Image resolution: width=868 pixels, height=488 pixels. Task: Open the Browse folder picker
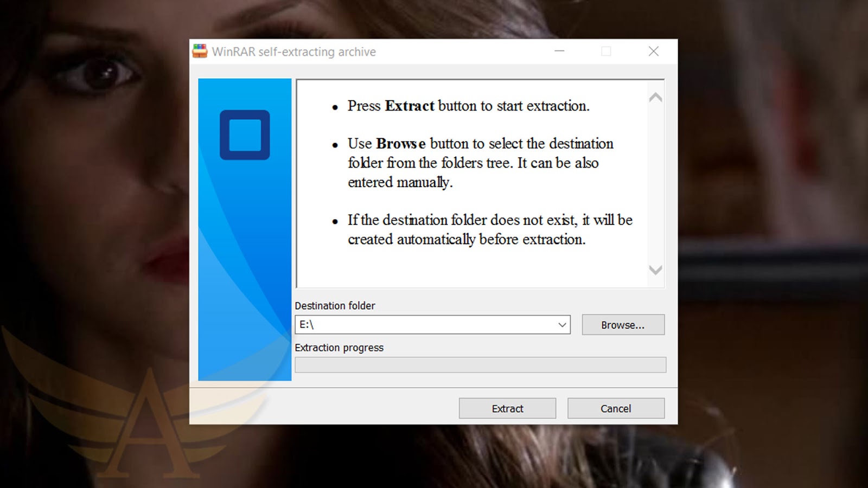pyautogui.click(x=623, y=325)
